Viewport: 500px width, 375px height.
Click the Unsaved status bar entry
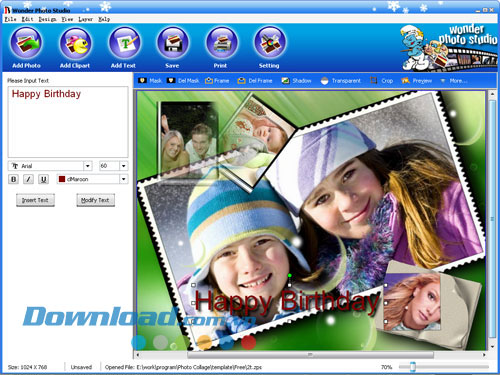point(81,367)
